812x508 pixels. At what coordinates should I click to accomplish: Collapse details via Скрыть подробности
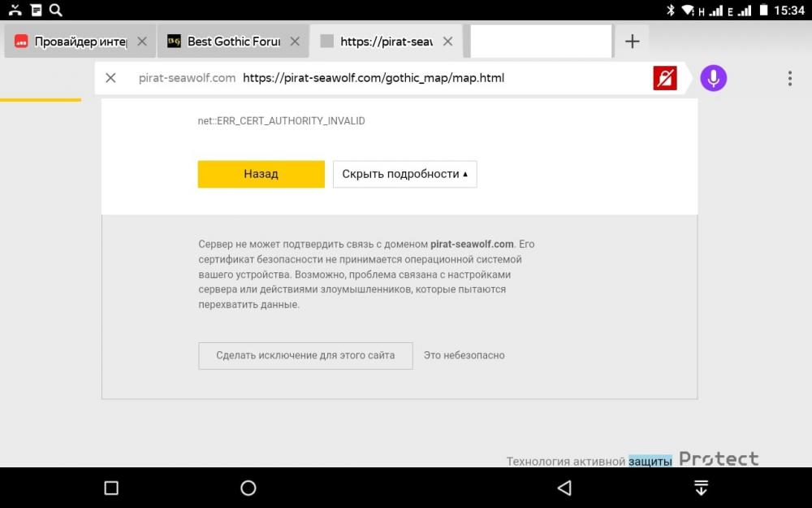pyautogui.click(x=404, y=174)
